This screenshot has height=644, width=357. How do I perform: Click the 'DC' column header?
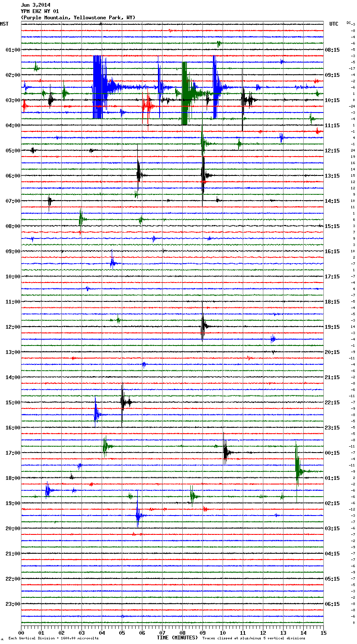[x=349, y=23]
